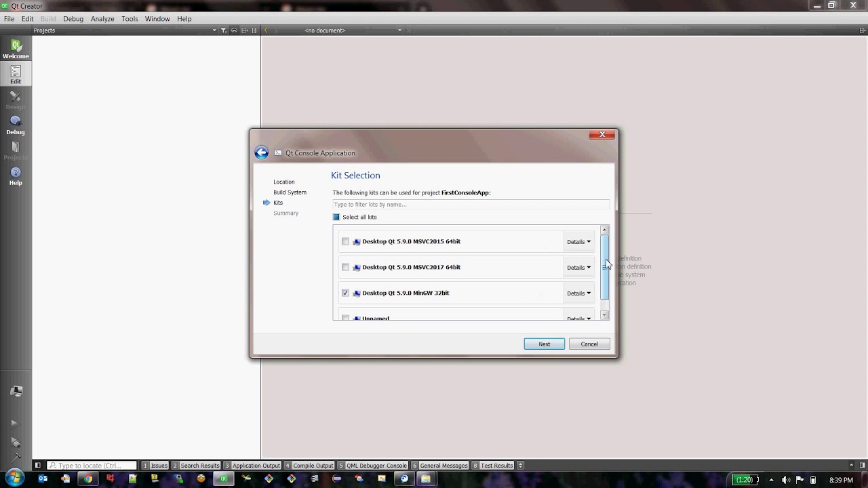Open the Help menu
868x488 pixels.
pos(184,19)
